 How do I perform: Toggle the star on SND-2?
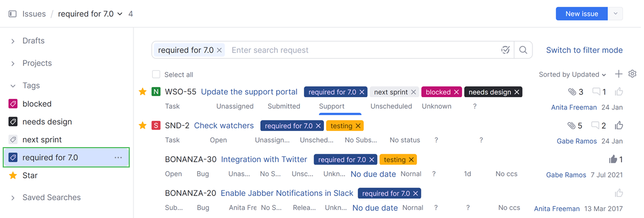[143, 126]
